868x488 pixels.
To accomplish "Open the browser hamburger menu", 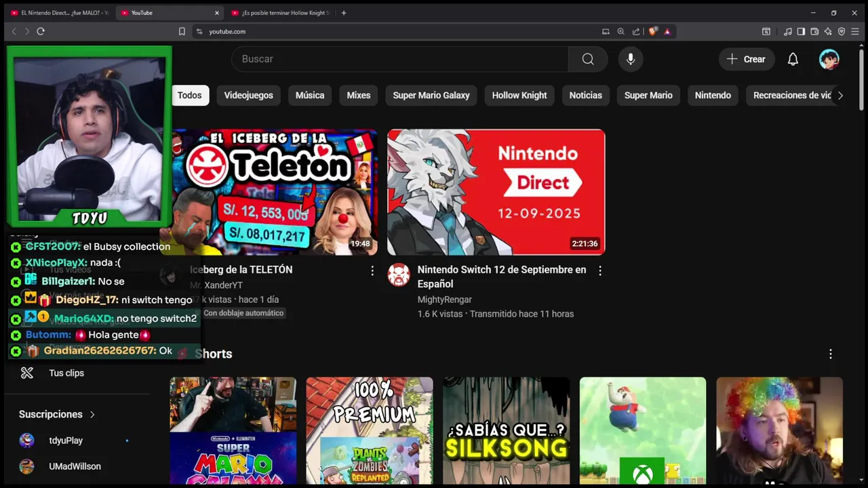I will point(855,31).
